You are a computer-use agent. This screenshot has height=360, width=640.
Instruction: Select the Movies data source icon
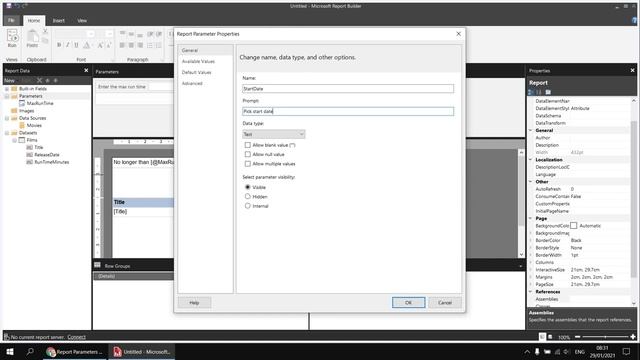coord(22,125)
